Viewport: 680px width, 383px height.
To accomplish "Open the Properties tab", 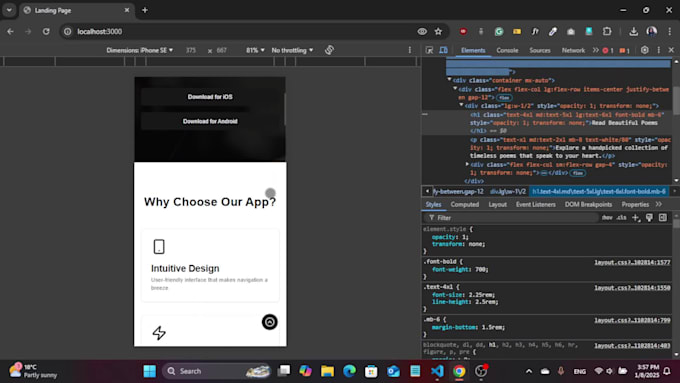I will click(x=635, y=204).
